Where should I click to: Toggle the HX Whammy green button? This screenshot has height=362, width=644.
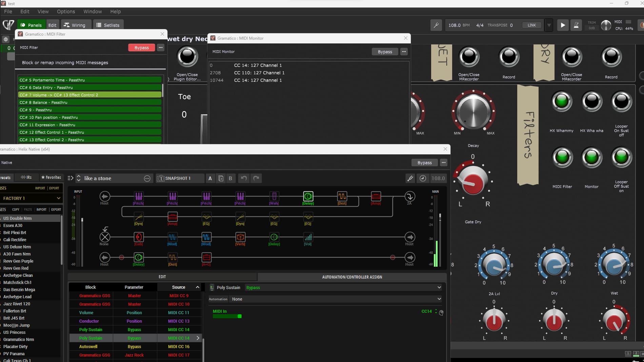(x=562, y=102)
